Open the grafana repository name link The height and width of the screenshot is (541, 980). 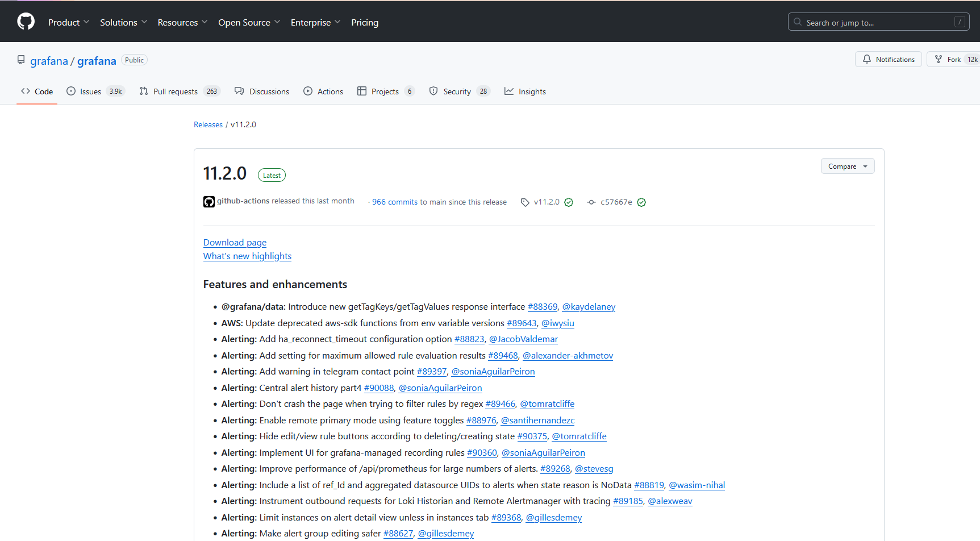point(97,61)
